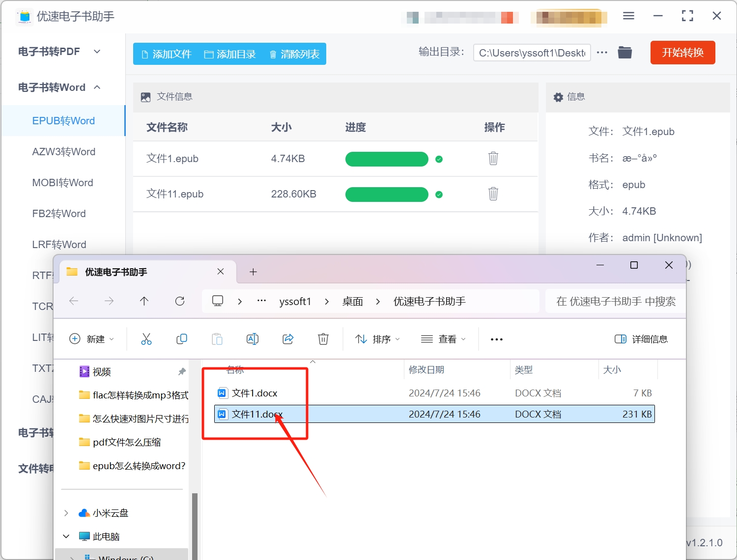Go up one folder level
The image size is (737, 560).
click(144, 301)
